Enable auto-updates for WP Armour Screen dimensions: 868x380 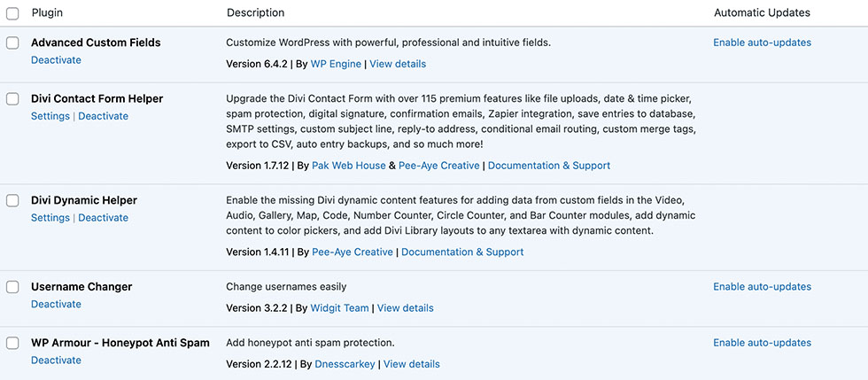763,343
